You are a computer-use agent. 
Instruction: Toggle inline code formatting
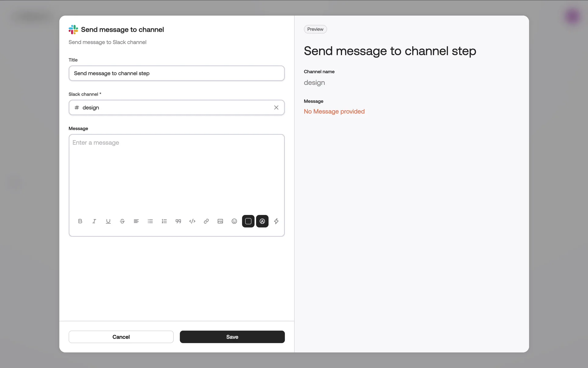point(192,221)
